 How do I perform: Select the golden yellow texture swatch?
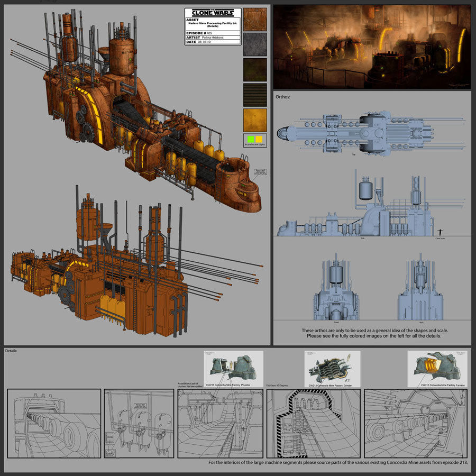coord(255,120)
